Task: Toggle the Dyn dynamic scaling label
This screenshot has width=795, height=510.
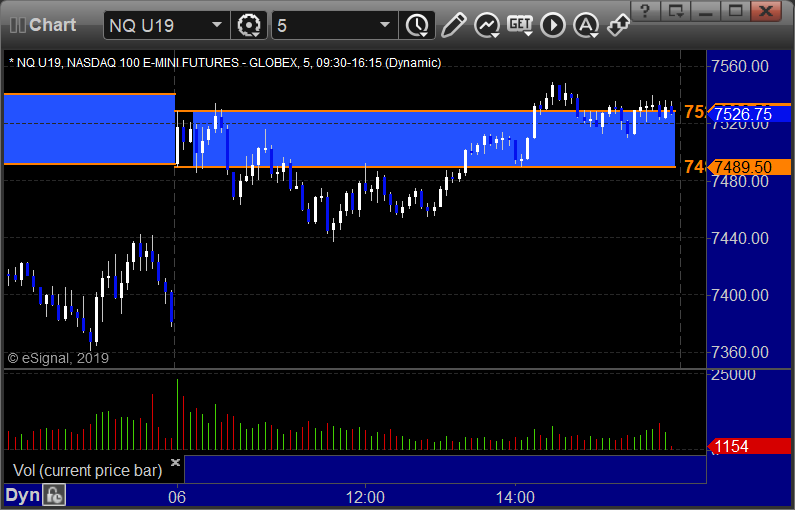Action: [22, 495]
